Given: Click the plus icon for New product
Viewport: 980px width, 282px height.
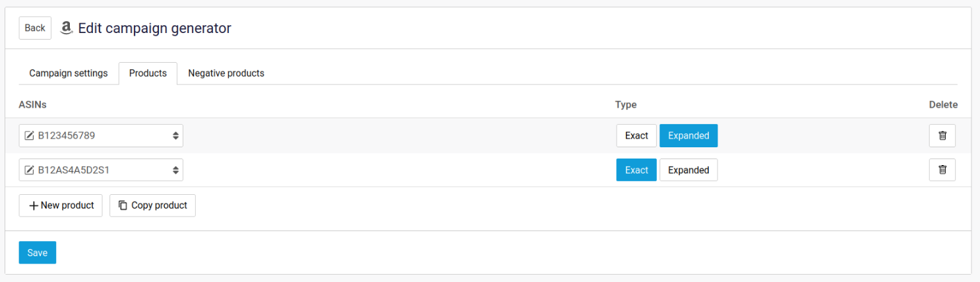Looking at the screenshot, I should coord(33,205).
